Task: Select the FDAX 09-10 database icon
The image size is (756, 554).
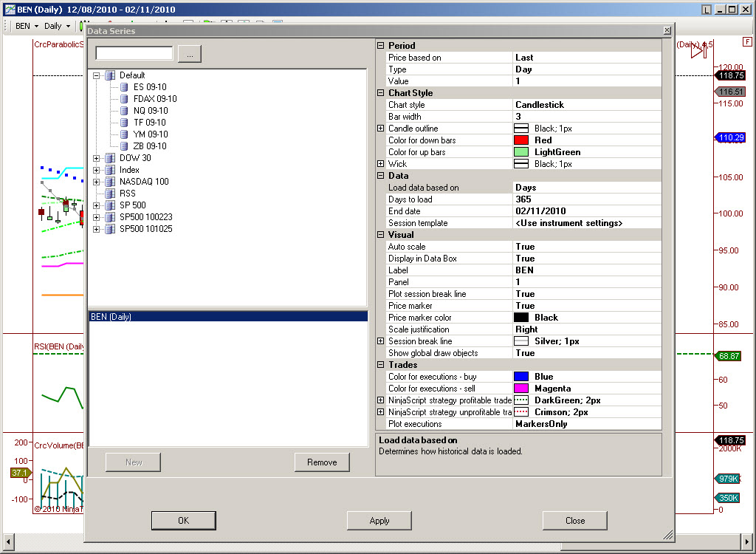Action: tap(124, 98)
